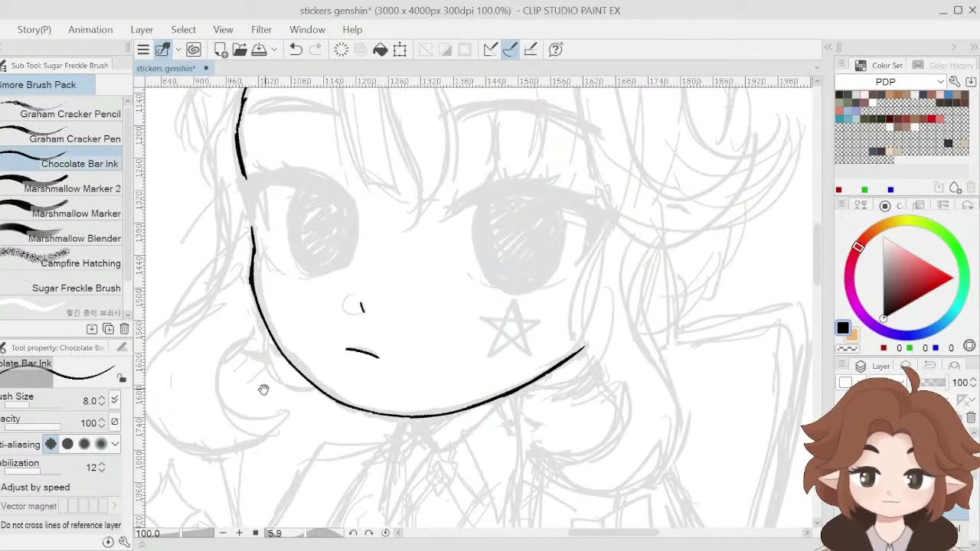The height and width of the screenshot is (551, 980).
Task: Expand the sub tool list down arrow
Action: [127, 314]
